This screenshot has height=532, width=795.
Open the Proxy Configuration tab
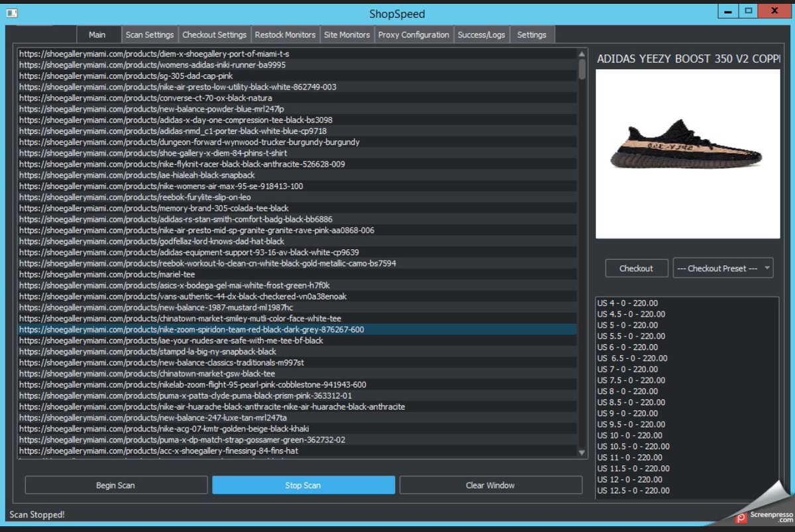coord(413,34)
